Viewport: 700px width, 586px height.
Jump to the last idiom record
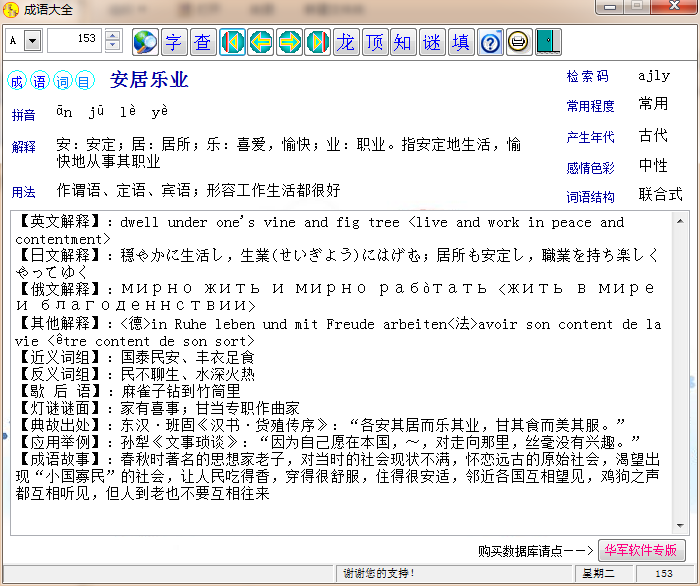pyautogui.click(x=318, y=42)
